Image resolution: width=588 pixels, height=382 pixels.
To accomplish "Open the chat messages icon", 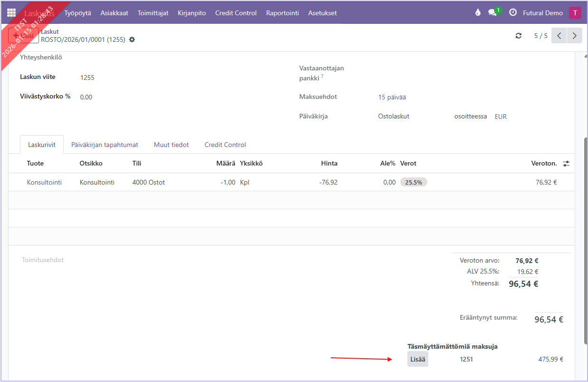I will pos(492,13).
